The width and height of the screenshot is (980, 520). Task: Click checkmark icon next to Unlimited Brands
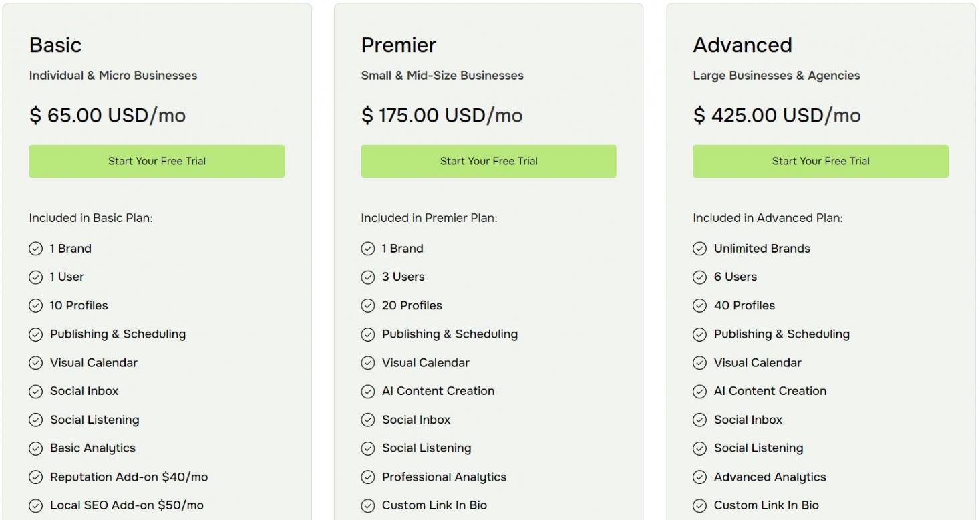(x=699, y=249)
